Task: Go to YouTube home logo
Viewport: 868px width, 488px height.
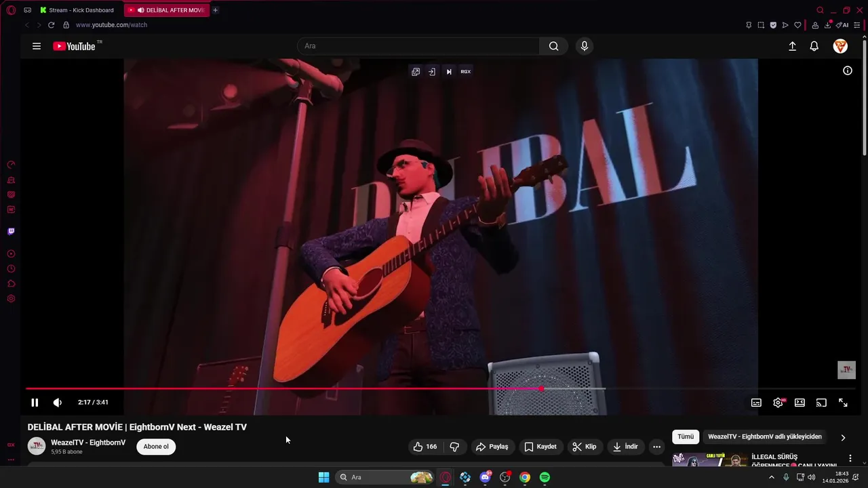Action: pos(75,46)
